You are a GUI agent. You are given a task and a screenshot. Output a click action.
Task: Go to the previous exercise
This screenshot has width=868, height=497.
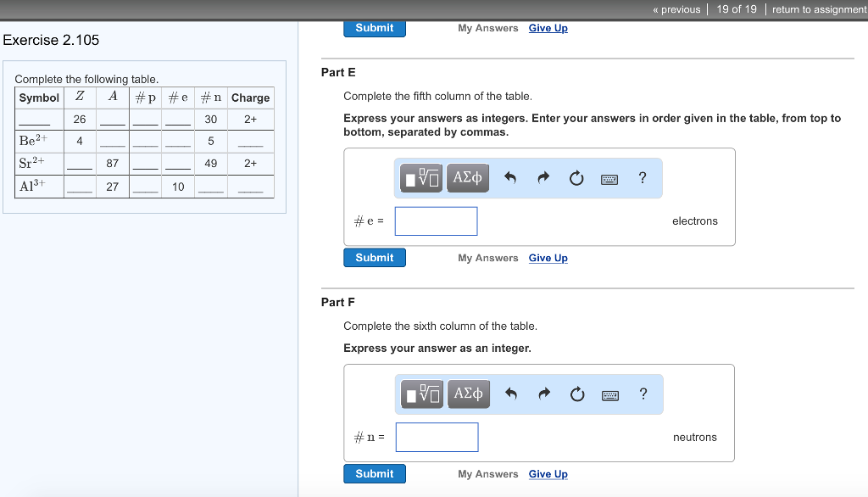click(676, 9)
